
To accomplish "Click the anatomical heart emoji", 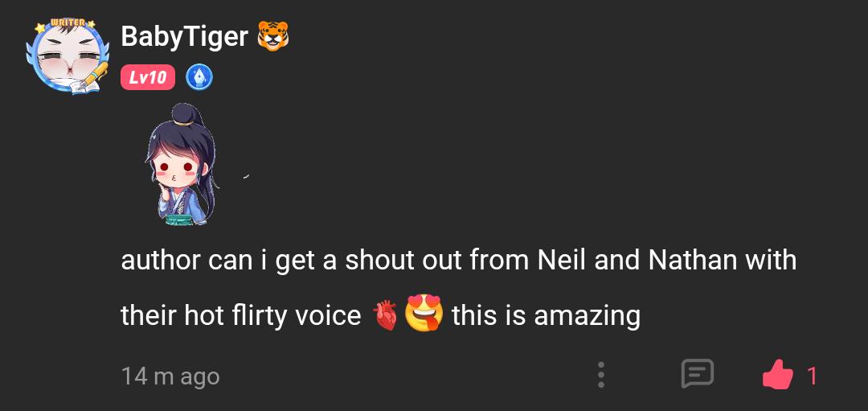I will tap(386, 315).
